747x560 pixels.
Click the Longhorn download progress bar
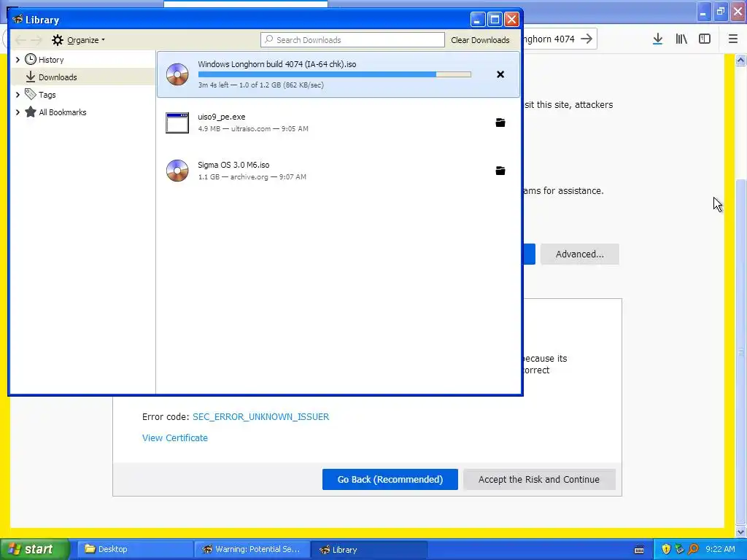pyautogui.click(x=334, y=74)
